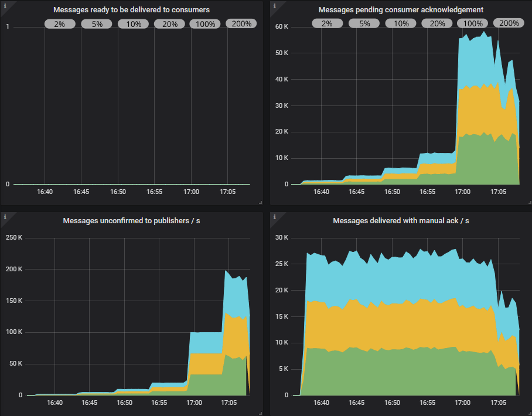532x416 pixels.
Task: Toggle the 2% series on messages ready chart
Action: [60, 23]
